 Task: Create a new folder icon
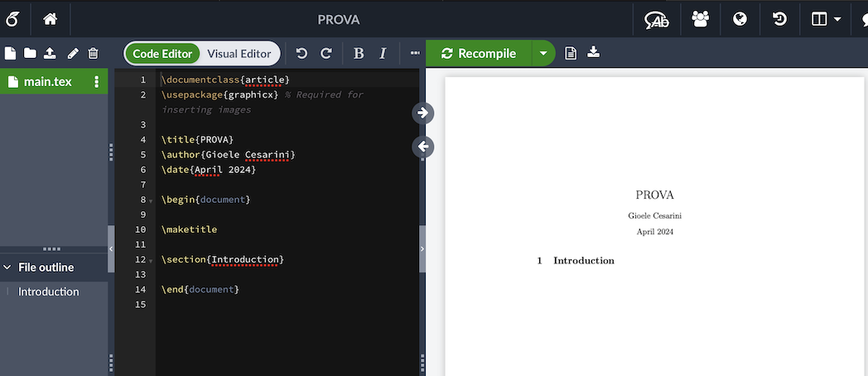(x=30, y=54)
